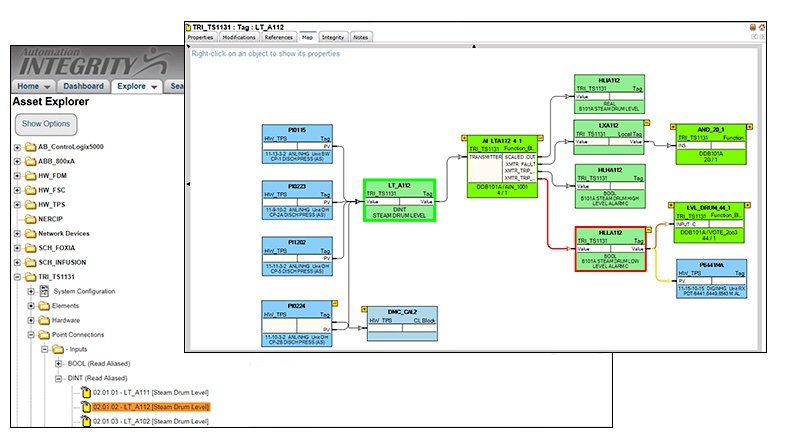
Task: Go to the Dashboard tab
Action: [83, 86]
